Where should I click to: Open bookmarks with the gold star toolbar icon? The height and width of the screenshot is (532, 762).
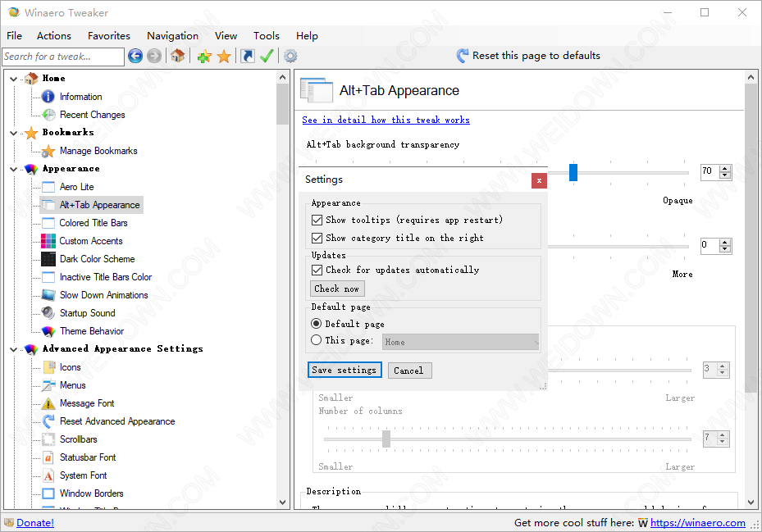click(224, 57)
